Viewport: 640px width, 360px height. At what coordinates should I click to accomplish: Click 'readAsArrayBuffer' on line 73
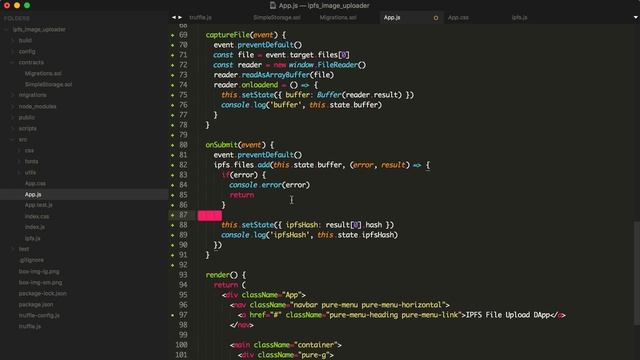pos(276,75)
